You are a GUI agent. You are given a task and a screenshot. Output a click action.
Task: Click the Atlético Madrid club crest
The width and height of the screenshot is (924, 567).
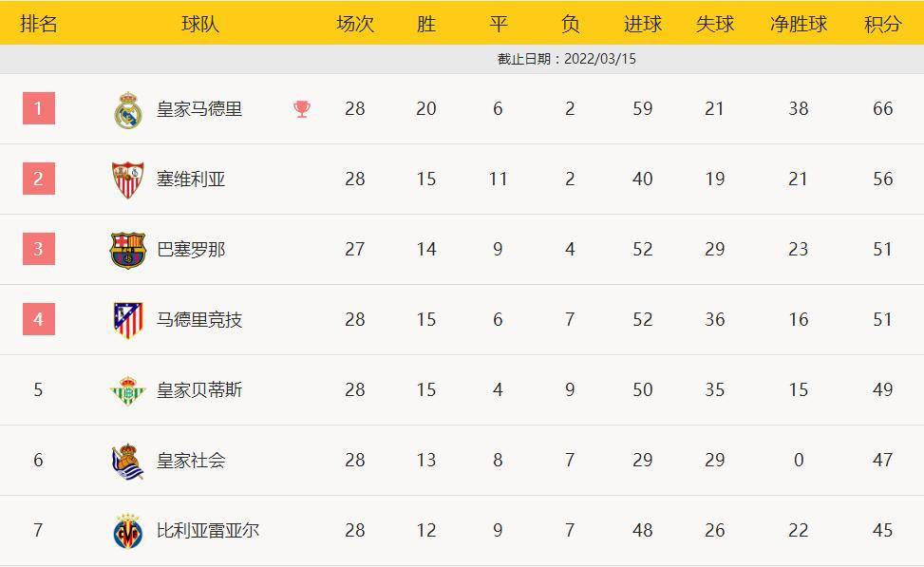point(127,320)
